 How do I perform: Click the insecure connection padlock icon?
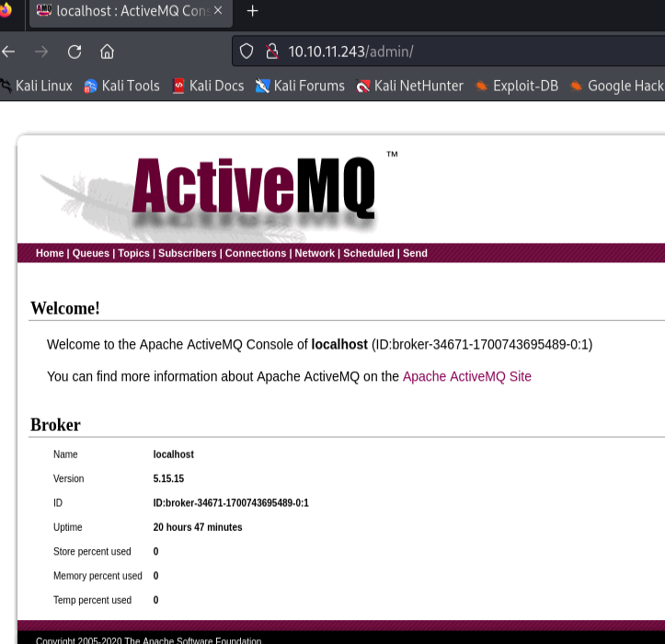pyautogui.click(x=272, y=52)
